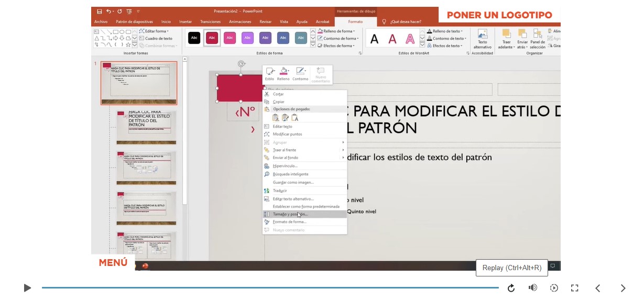Click Relleno icon in the mini toolbar
The image size is (644, 300).
(283, 73)
